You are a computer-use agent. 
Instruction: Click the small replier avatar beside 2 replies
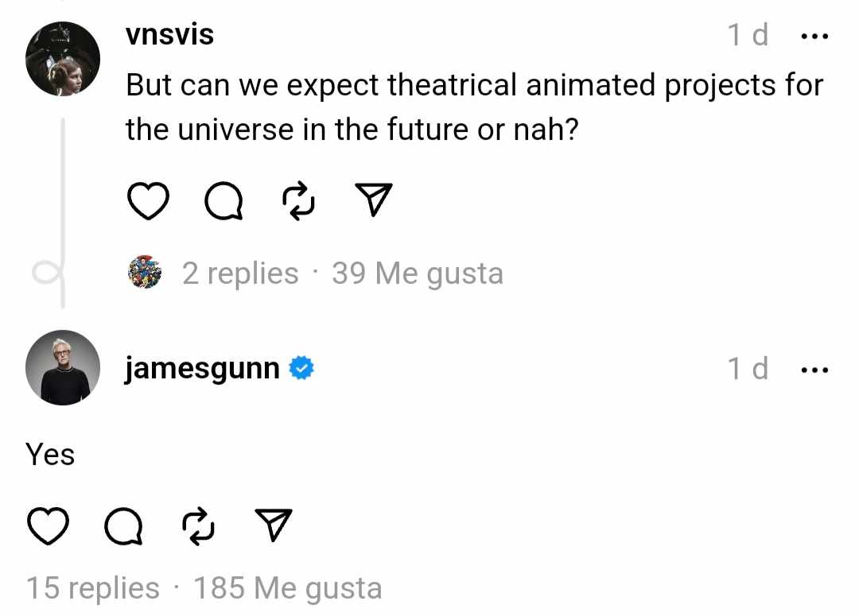tap(145, 272)
